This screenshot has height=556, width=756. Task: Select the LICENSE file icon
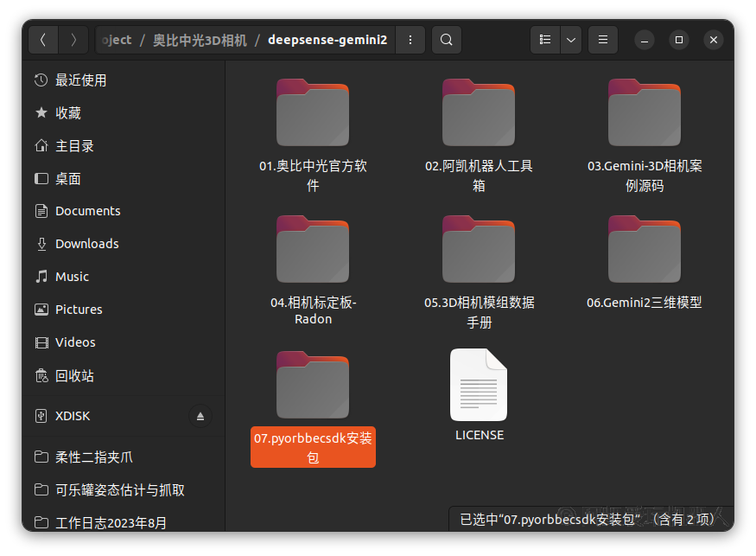479,385
